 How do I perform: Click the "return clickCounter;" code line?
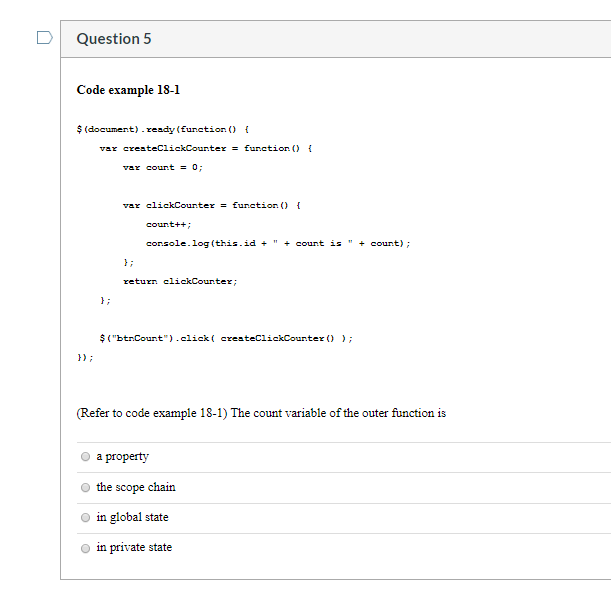[x=180, y=281]
